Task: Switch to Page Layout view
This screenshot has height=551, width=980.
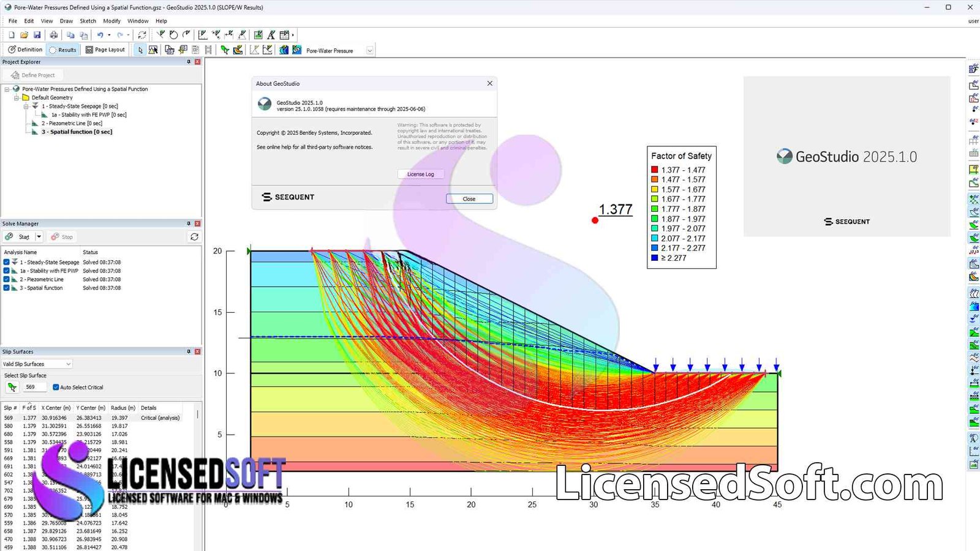Action: tap(105, 50)
